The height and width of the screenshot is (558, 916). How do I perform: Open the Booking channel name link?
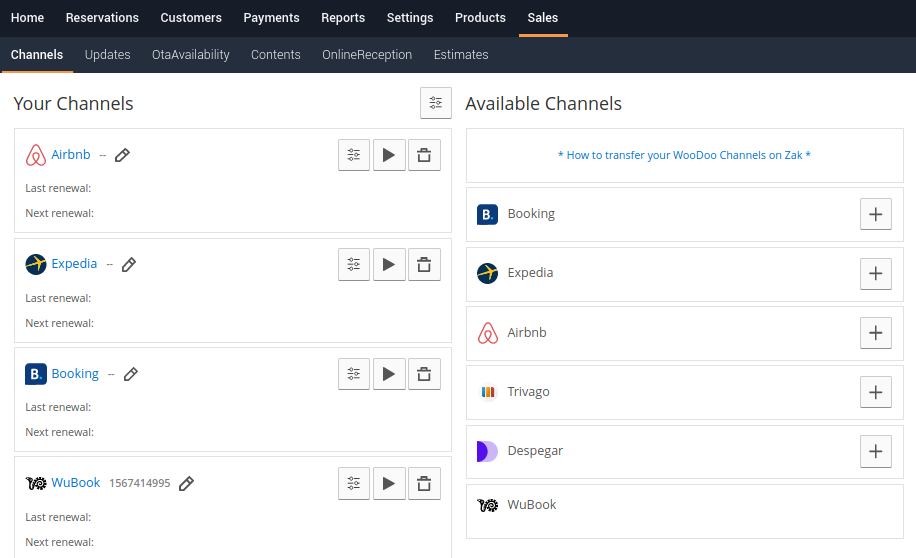(x=75, y=373)
